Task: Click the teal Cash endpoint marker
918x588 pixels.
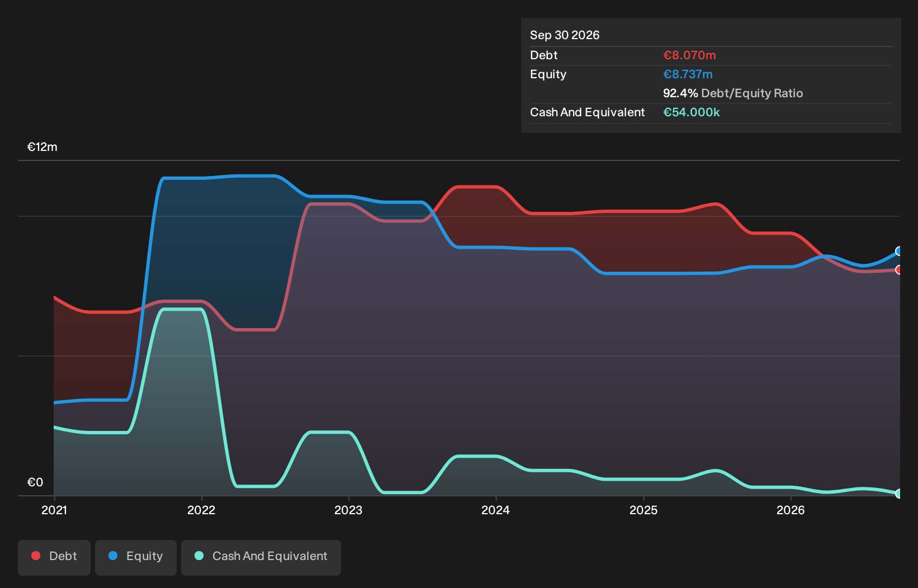Action: click(x=899, y=494)
